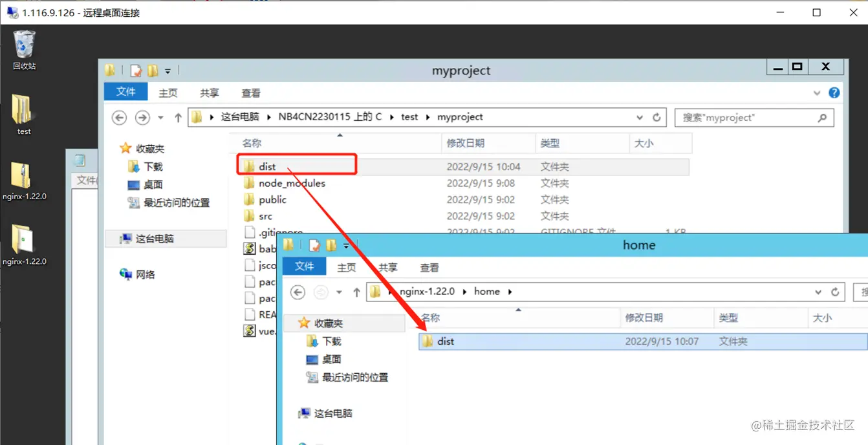Click Properties icon in home quick access toolbar
Screen dimensions: 868x445
(314, 245)
